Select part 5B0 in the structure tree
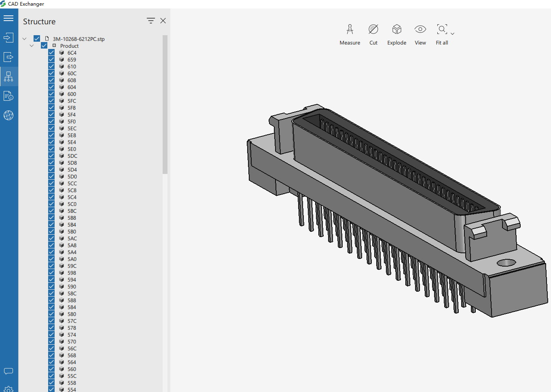Image resolution: width=551 pixels, height=392 pixels. pos(72,231)
